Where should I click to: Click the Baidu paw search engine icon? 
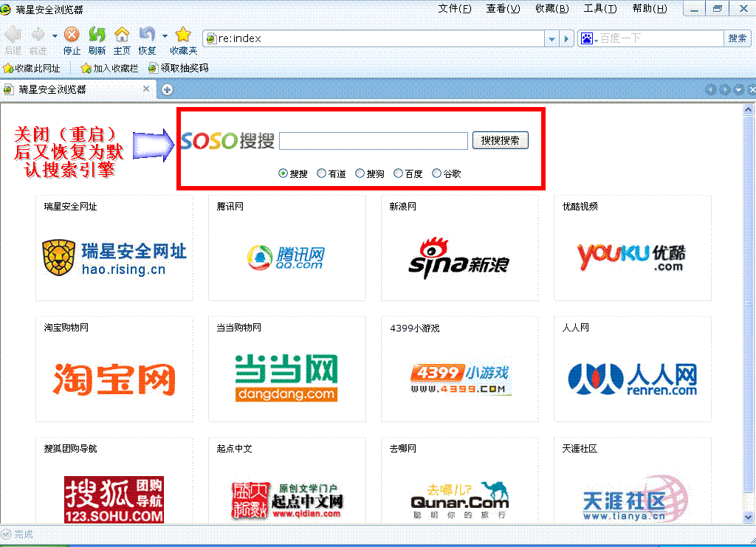(587, 38)
